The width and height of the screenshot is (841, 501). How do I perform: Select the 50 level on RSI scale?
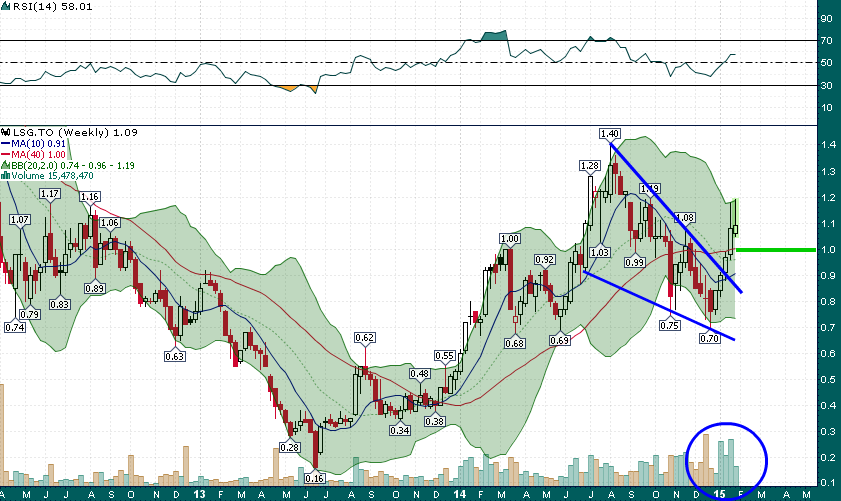coord(827,63)
